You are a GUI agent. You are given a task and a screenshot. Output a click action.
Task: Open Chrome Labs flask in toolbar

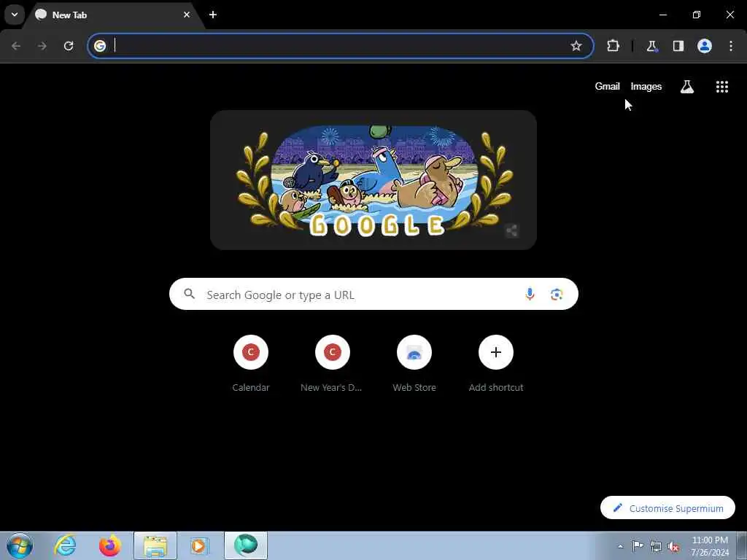651,46
